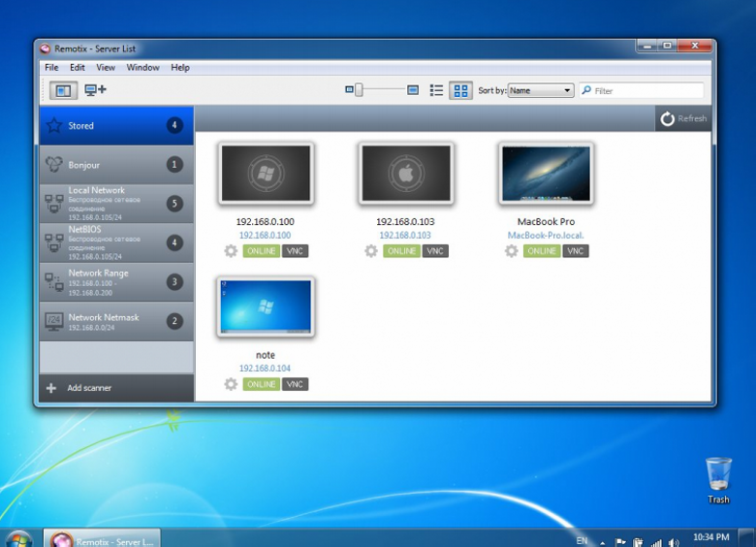Click the Bonjour sidebar icon

[x=54, y=165]
